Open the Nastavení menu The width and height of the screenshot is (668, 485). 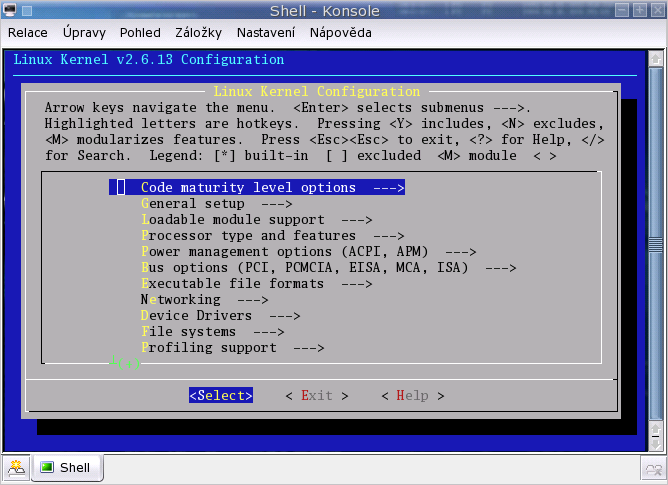click(x=266, y=33)
